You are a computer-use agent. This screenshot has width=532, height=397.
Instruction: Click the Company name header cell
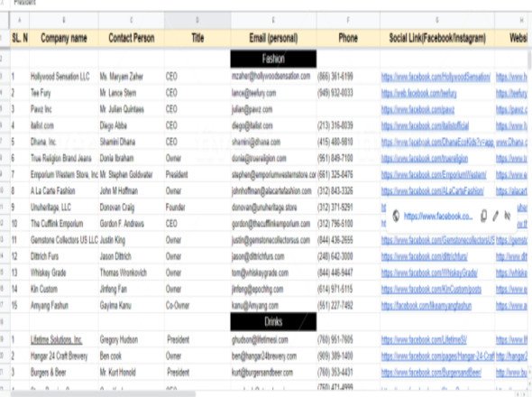click(64, 38)
